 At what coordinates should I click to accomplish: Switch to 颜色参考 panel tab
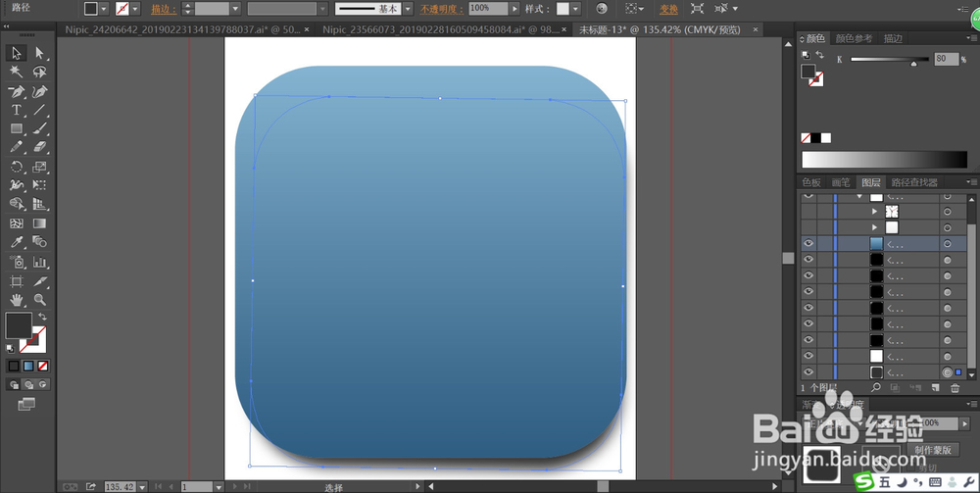[x=854, y=39]
